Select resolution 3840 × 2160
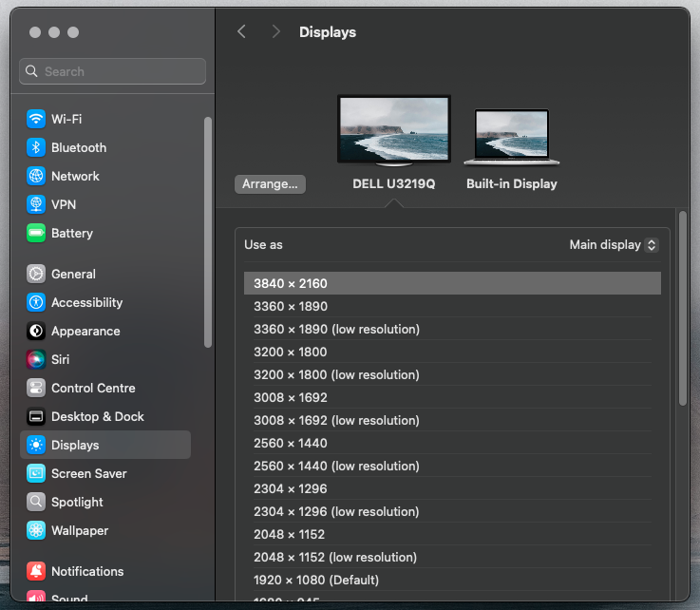 (452, 283)
